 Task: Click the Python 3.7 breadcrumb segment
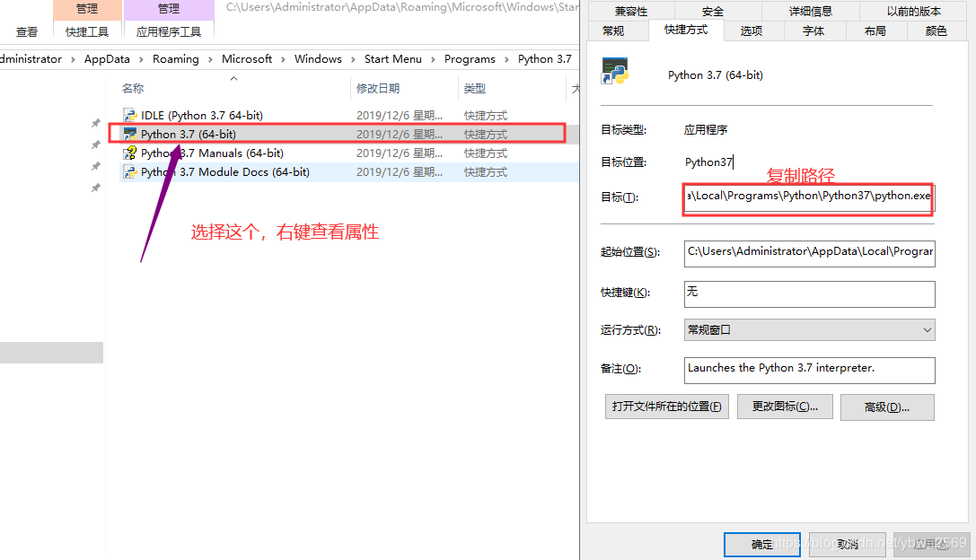tap(545, 59)
